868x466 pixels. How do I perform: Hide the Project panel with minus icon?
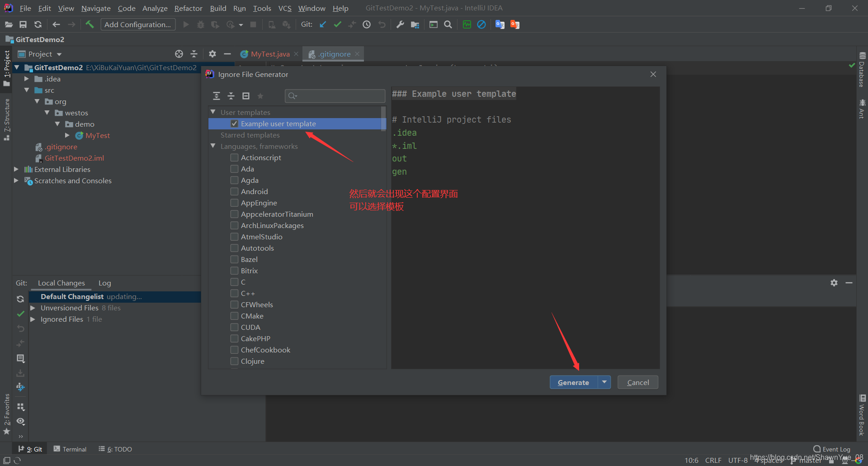[227, 54]
